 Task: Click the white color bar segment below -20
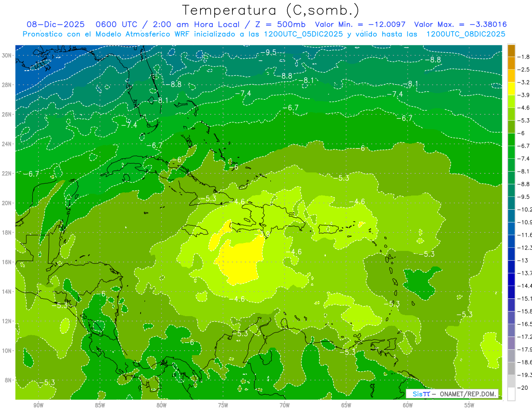tap(511, 394)
